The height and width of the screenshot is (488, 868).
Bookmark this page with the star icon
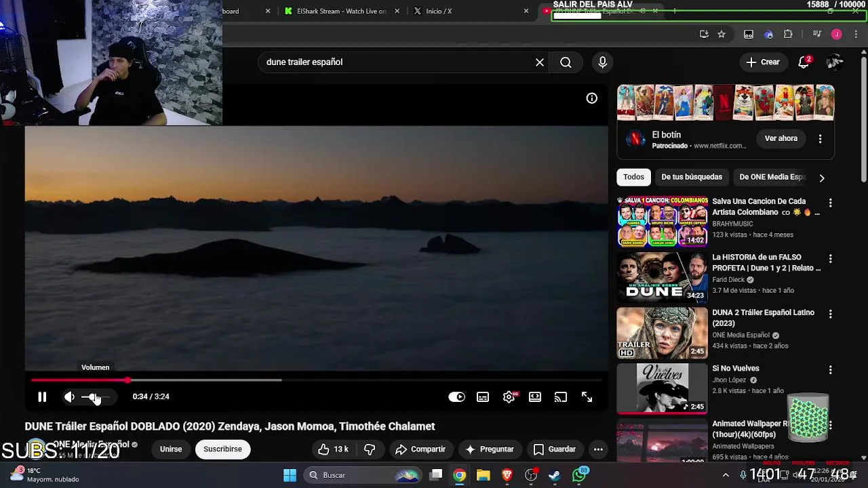[x=722, y=35]
